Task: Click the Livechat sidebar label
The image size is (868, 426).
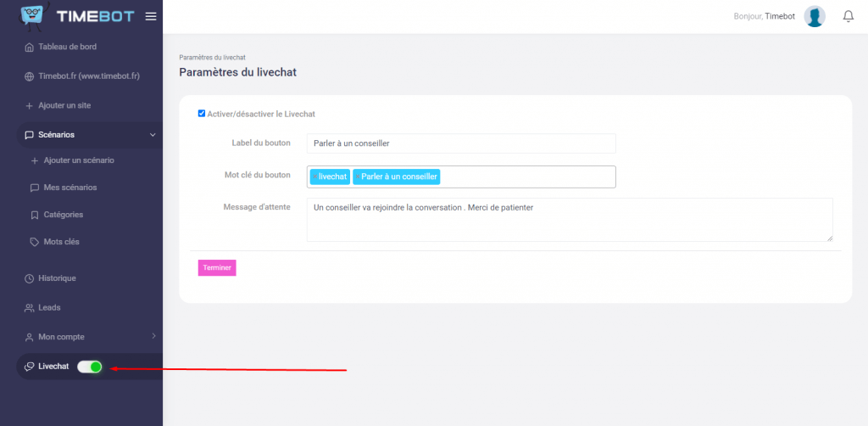Action: pos(53,366)
